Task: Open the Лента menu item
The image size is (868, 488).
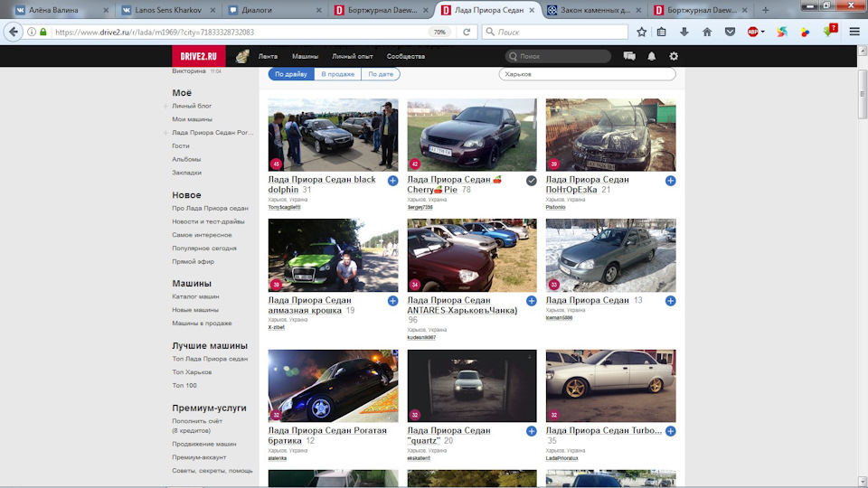Action: pyautogui.click(x=268, y=56)
